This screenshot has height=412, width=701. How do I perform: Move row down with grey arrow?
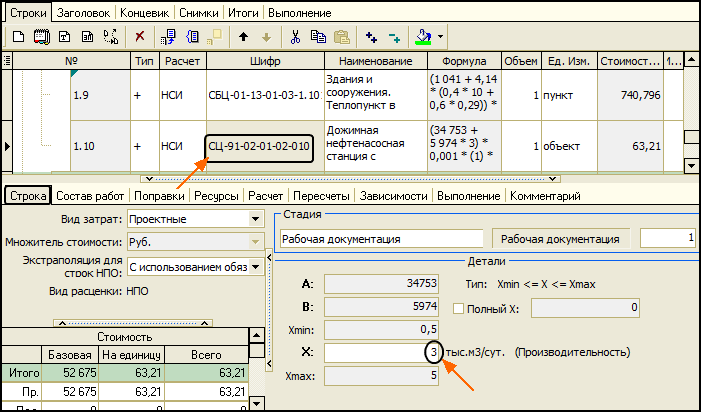[x=266, y=37]
